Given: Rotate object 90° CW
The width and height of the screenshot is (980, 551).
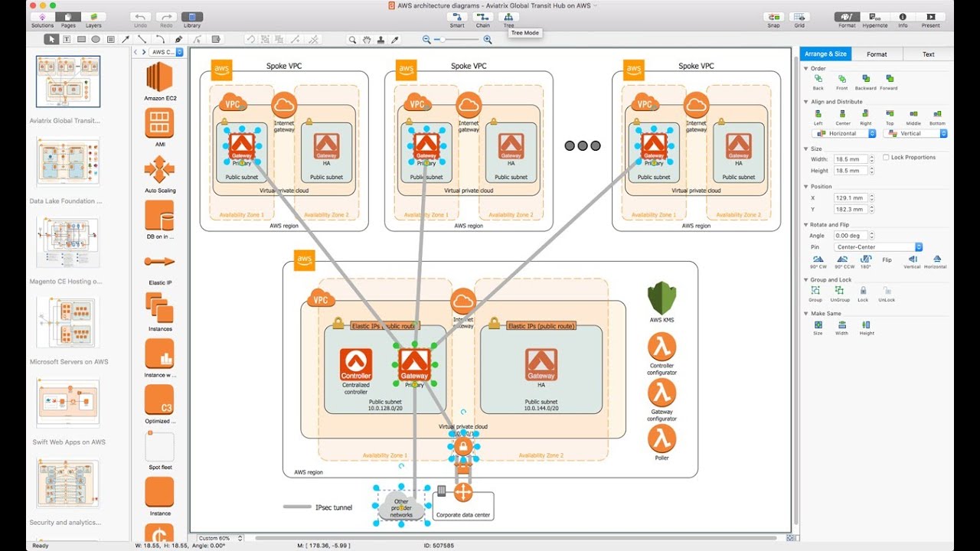Looking at the screenshot, I should [x=818, y=262].
